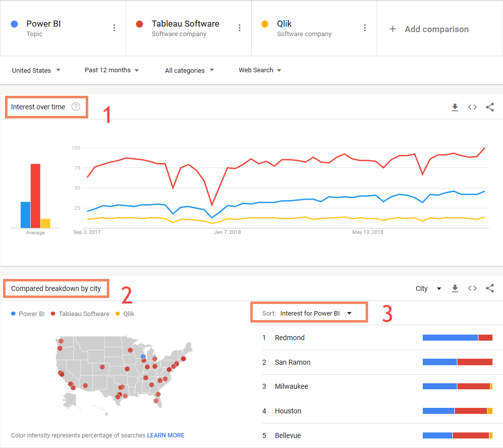Open options menu for Qlik term
503x448 pixels.
(365, 28)
